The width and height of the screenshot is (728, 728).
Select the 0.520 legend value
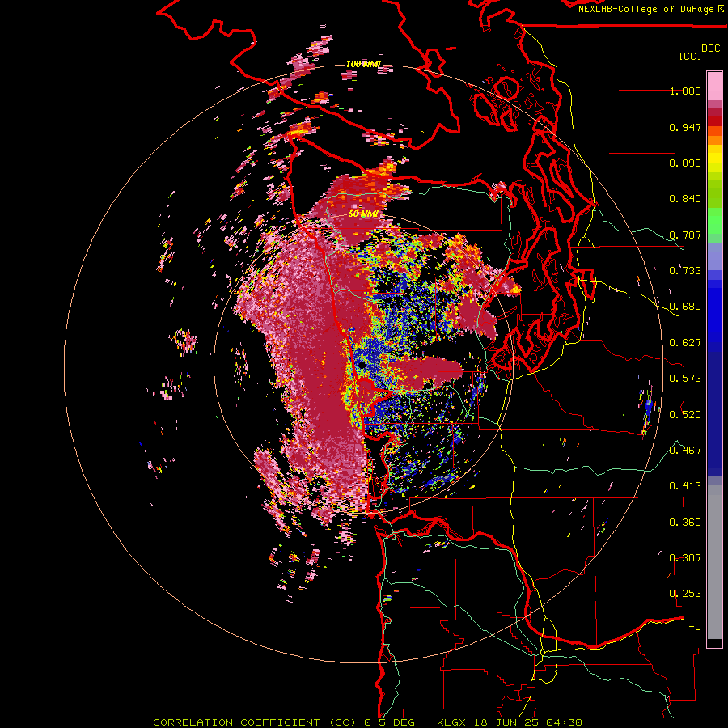(685, 414)
